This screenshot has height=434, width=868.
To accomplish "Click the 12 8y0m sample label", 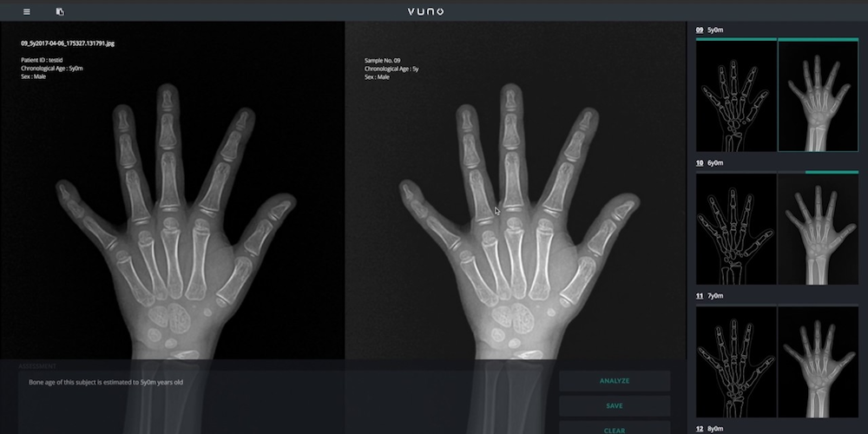I will point(710,429).
